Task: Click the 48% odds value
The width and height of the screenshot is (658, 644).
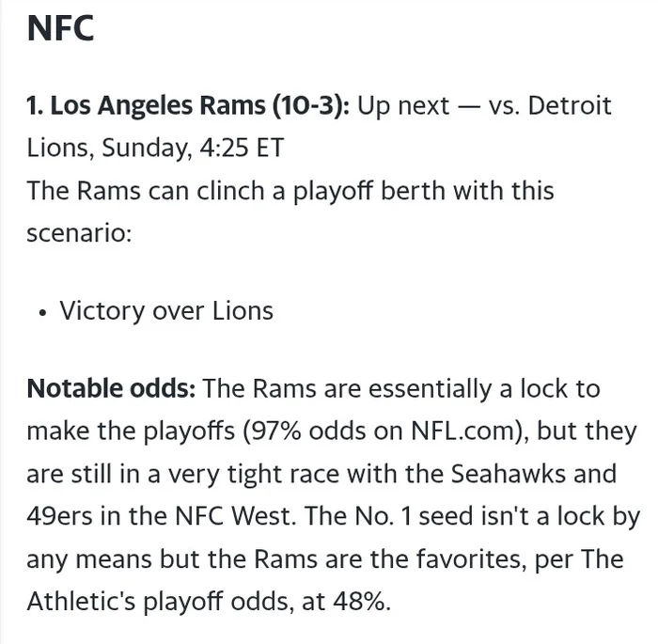Action: [x=359, y=602]
